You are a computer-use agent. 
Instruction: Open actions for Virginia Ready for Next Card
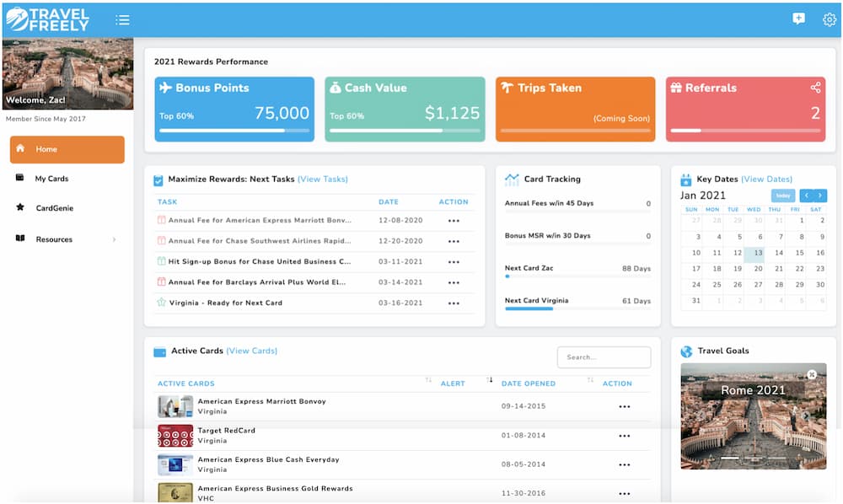click(454, 303)
